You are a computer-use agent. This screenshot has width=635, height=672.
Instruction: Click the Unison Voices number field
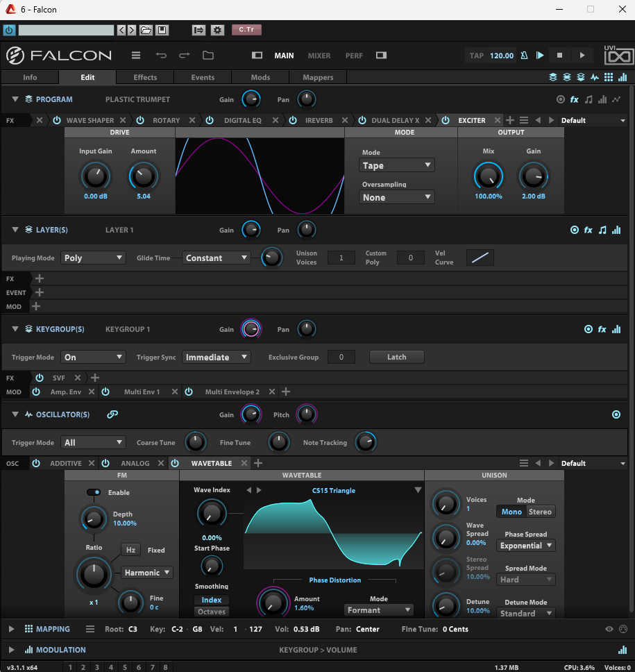[x=341, y=258]
